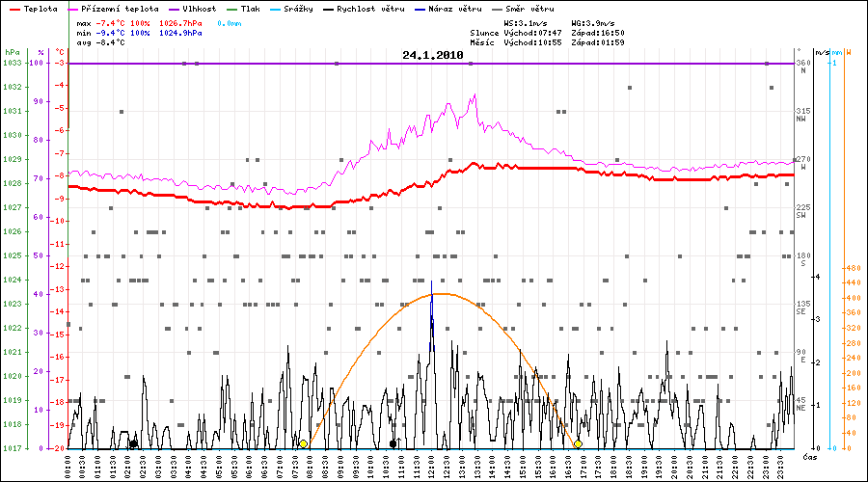868x482 pixels.
Task: Click the black moonrise marker near 10:55
Action: [393, 444]
